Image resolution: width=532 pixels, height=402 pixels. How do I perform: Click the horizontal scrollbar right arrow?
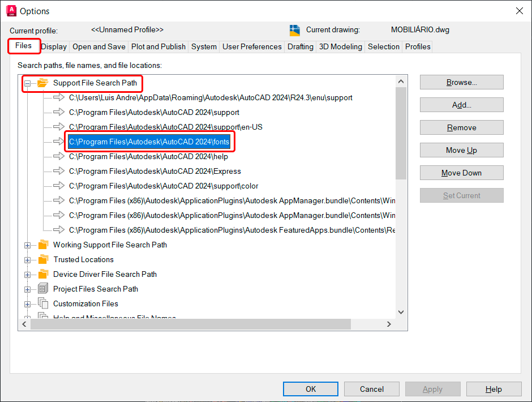[389, 324]
